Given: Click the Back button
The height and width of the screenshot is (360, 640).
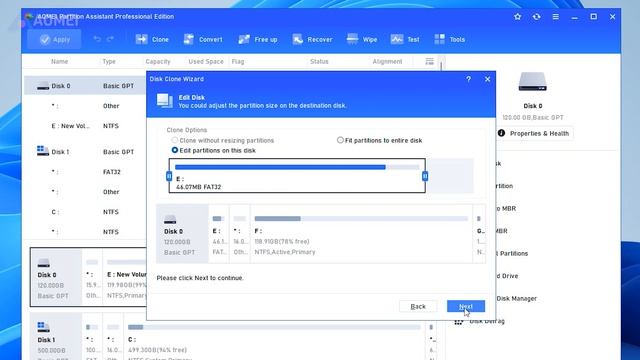Looking at the screenshot, I should coord(418,307).
